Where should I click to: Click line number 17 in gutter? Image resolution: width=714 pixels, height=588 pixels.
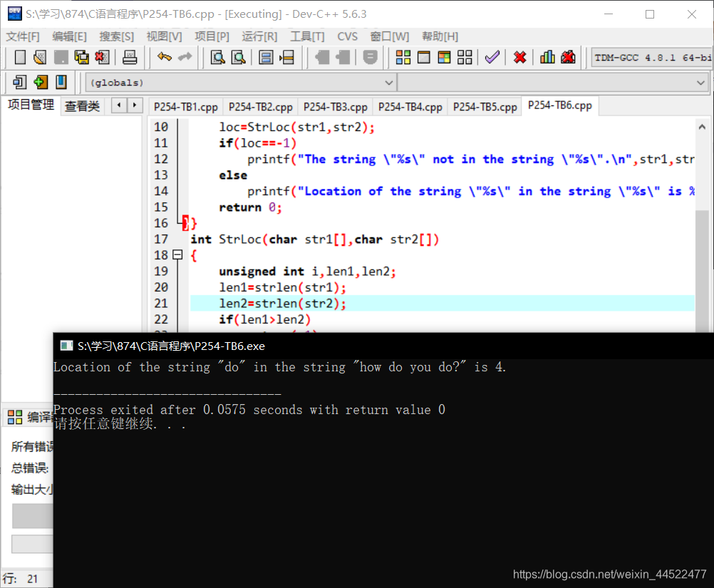tap(161, 239)
